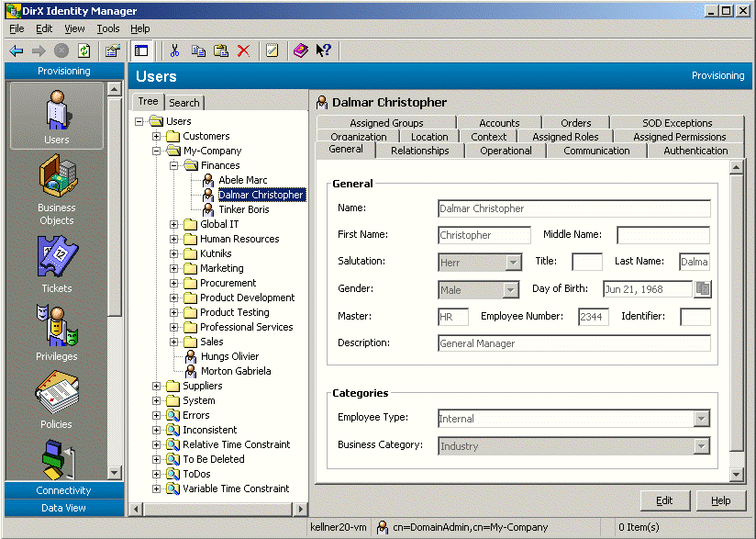Viewport: 756px width, 539px height.
Task: Open the Privileges sidebar icon
Action: [x=56, y=323]
